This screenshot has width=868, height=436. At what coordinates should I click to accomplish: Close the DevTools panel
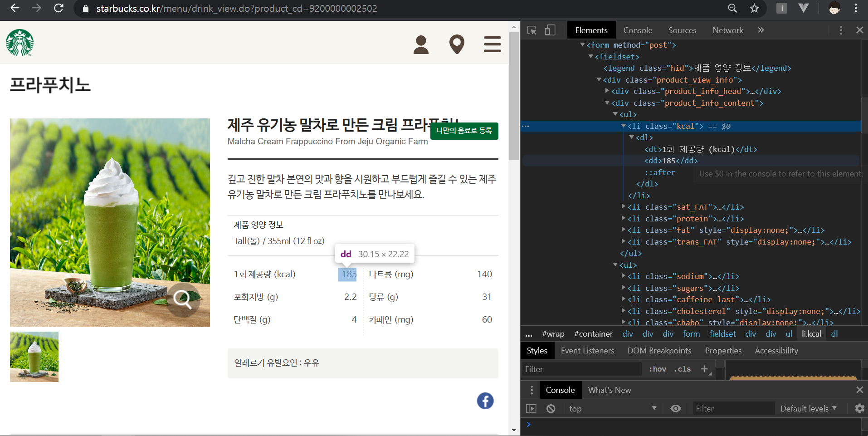(859, 30)
